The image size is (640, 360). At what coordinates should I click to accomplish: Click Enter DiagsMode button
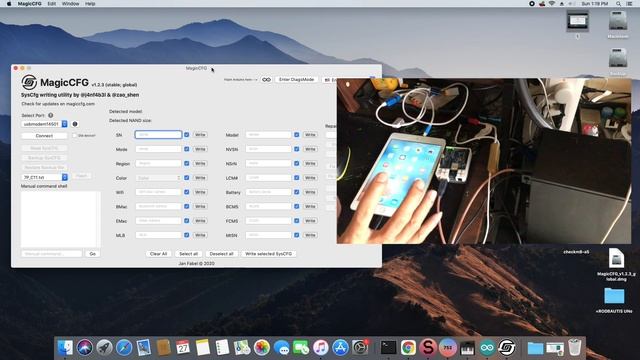pyautogui.click(x=297, y=80)
